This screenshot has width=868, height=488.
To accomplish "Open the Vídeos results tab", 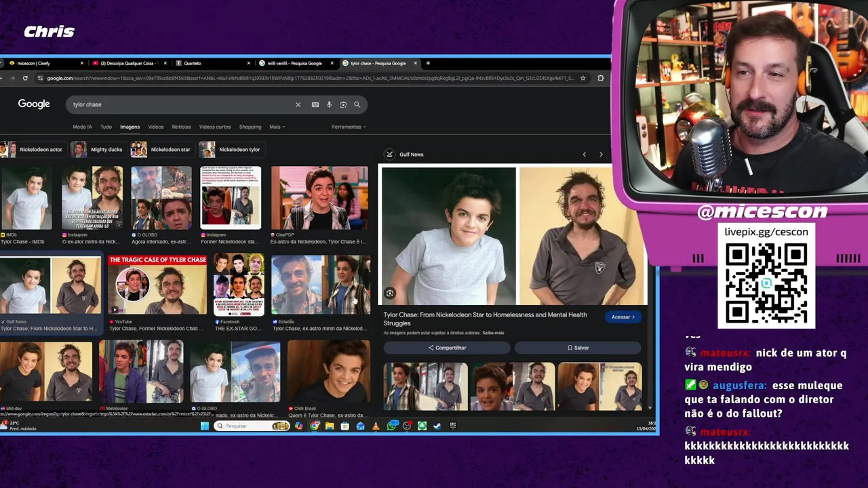I will pos(156,127).
